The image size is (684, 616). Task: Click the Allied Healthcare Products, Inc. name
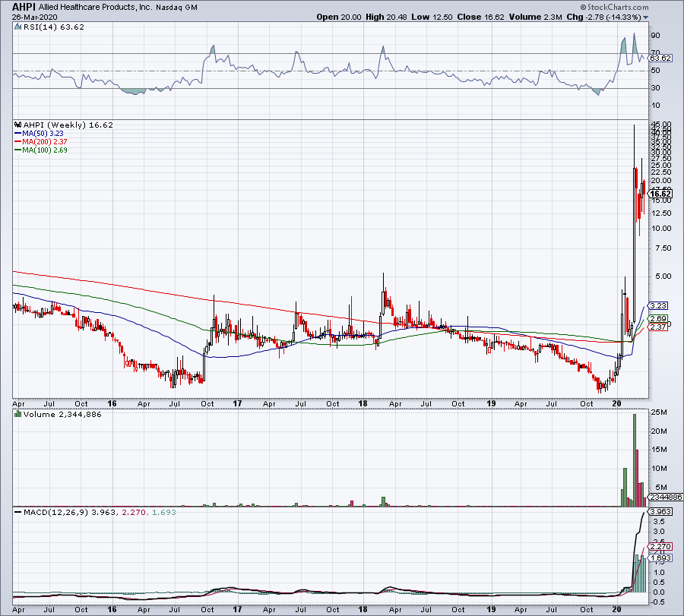[96, 8]
